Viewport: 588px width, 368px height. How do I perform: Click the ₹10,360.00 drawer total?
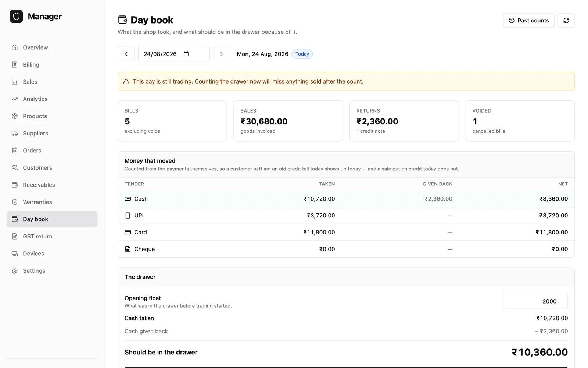539,353
